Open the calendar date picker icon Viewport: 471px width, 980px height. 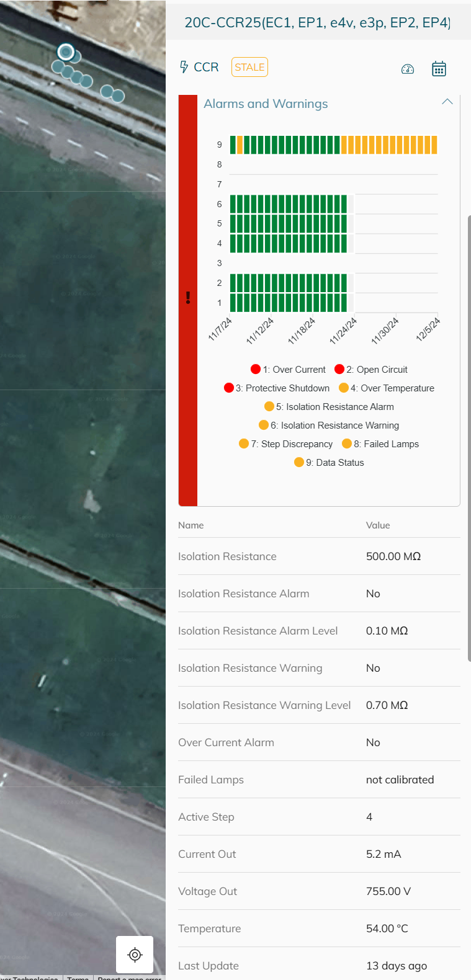click(x=439, y=69)
